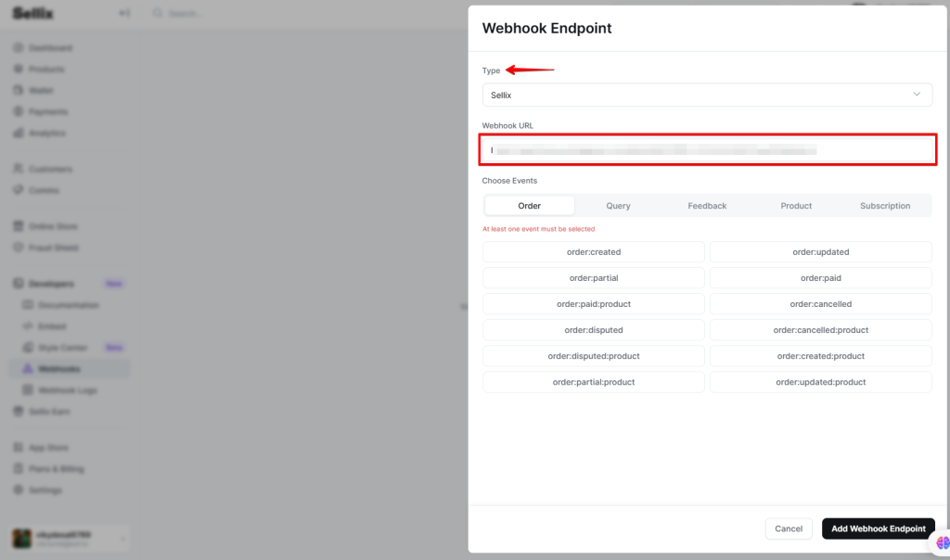Switch to the Query events tab
Image resolution: width=950 pixels, height=560 pixels.
pyautogui.click(x=618, y=206)
